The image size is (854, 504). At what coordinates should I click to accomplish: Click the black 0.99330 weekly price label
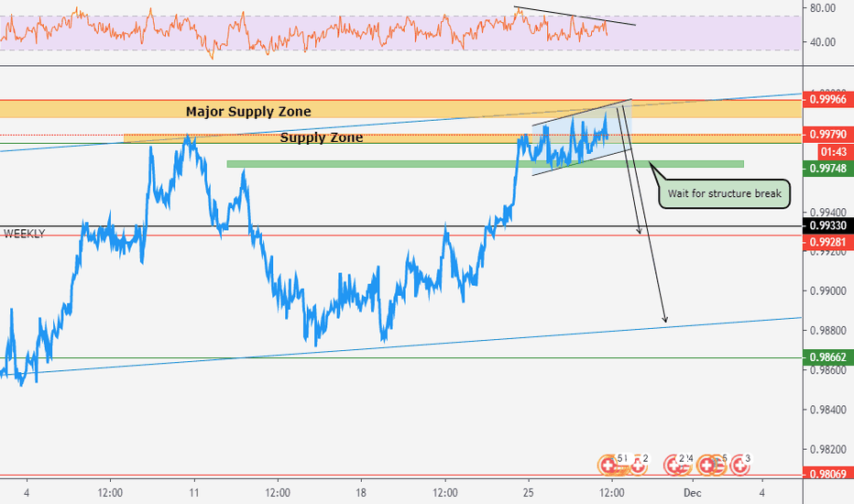point(827,225)
